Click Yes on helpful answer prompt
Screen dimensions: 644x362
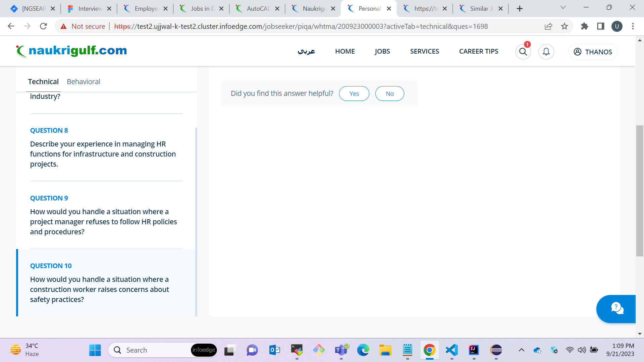coord(354,93)
